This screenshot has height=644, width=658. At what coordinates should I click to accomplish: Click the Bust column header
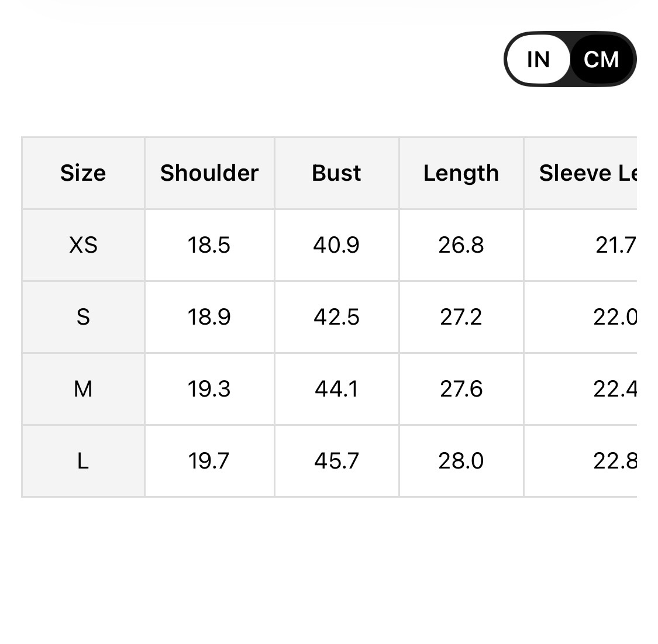pos(336,173)
